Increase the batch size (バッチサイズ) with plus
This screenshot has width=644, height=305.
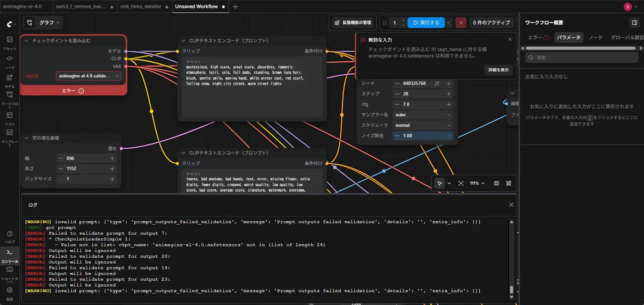coord(112,179)
